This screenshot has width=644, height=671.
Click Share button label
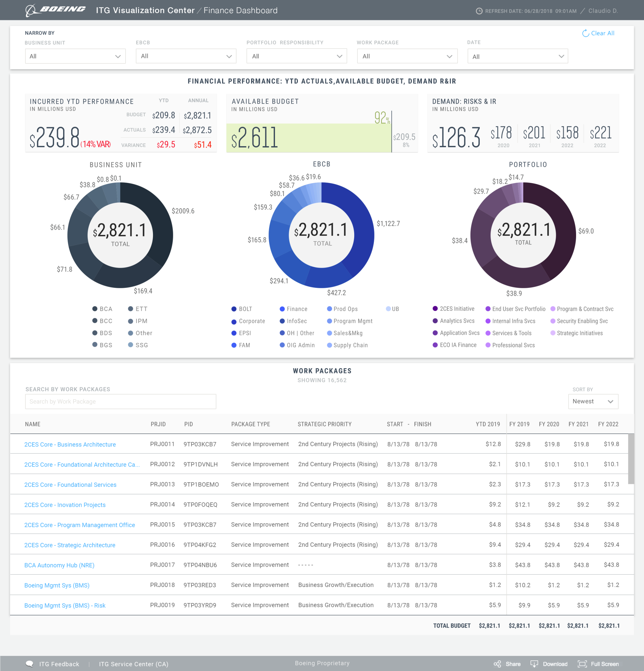click(x=513, y=664)
